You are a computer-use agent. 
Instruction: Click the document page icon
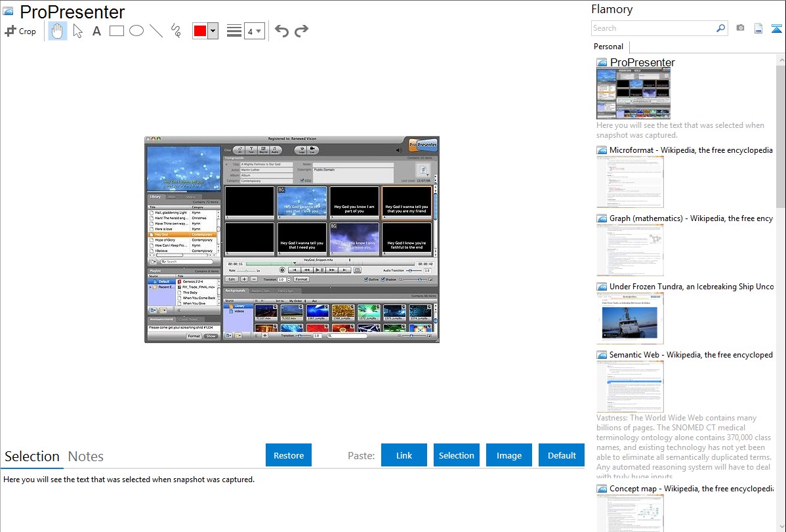pyautogui.click(x=758, y=28)
